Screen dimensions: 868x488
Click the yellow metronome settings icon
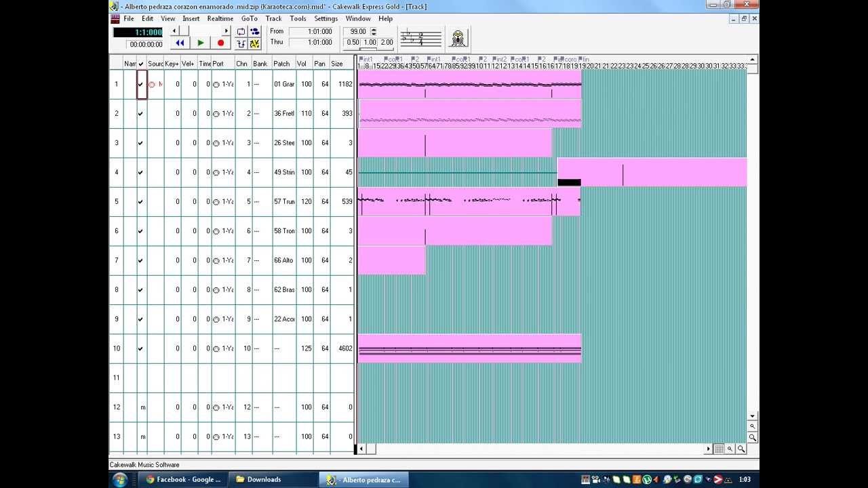[254, 43]
